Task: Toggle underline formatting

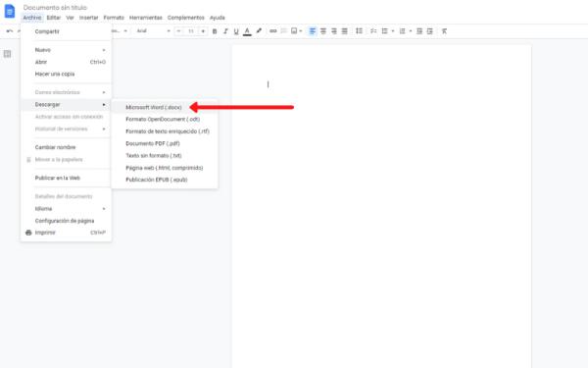Action: tap(236, 31)
